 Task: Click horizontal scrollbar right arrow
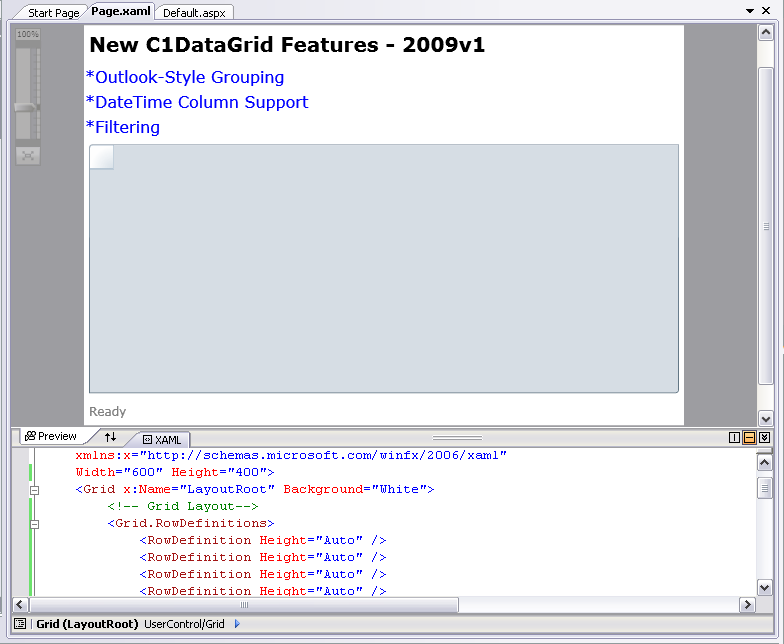747,604
